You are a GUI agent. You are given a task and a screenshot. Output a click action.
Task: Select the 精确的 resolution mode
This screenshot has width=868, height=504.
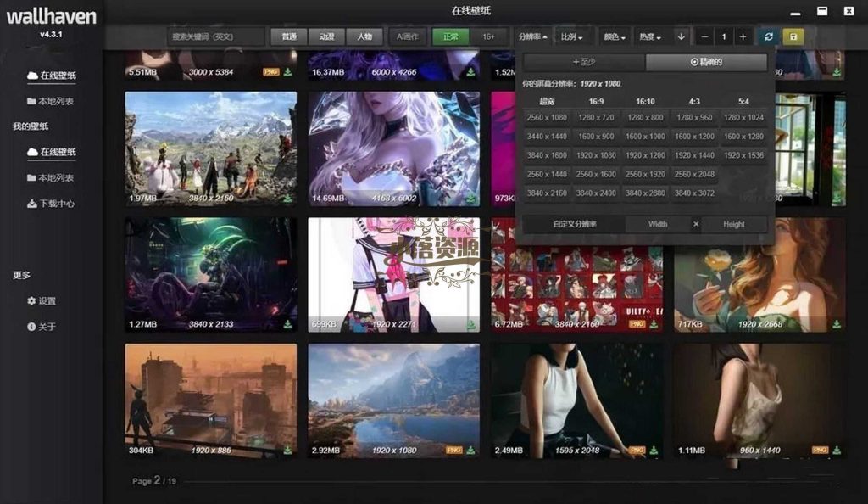[x=706, y=62]
